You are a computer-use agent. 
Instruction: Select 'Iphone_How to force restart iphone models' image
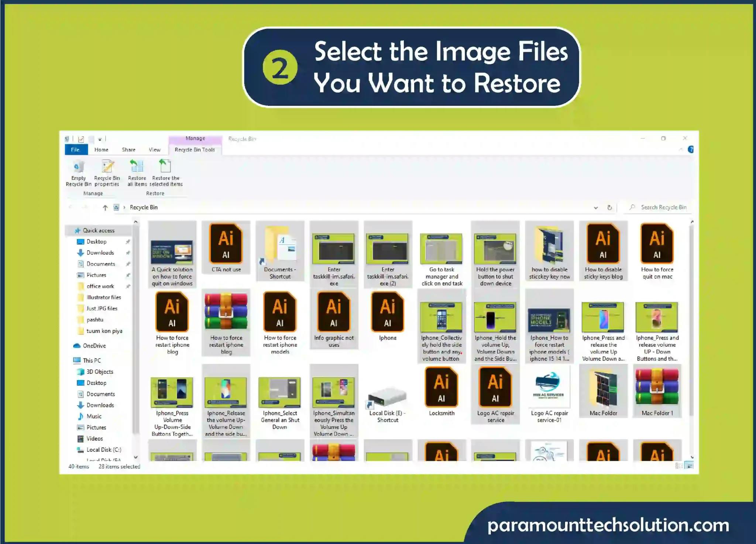pyautogui.click(x=549, y=326)
